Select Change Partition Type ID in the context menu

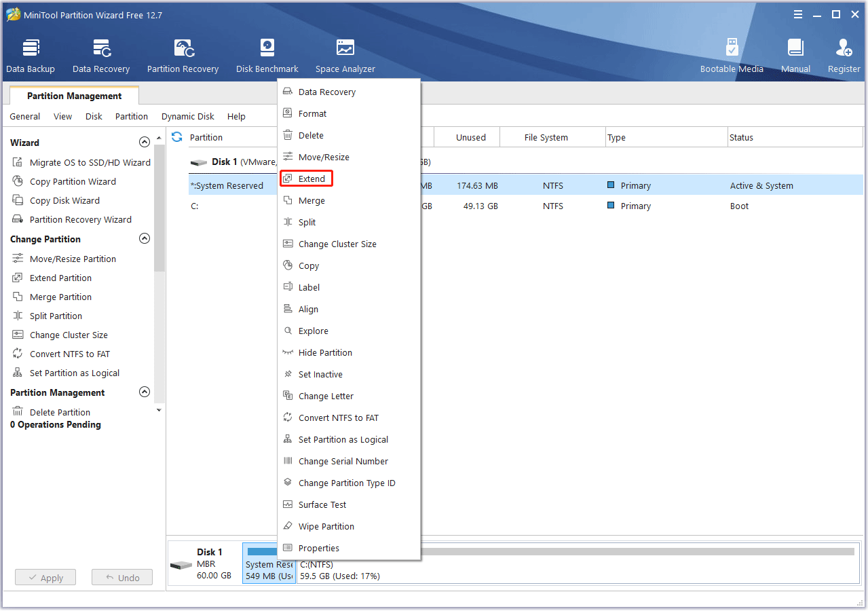349,483
